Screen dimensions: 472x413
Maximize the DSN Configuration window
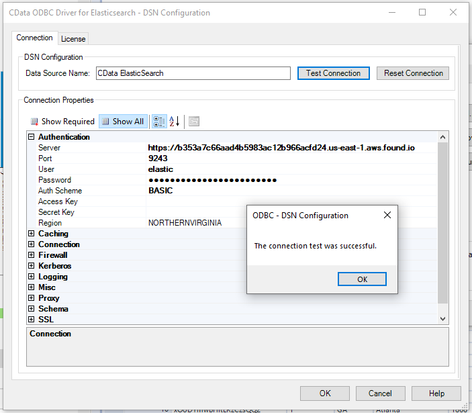(x=422, y=12)
